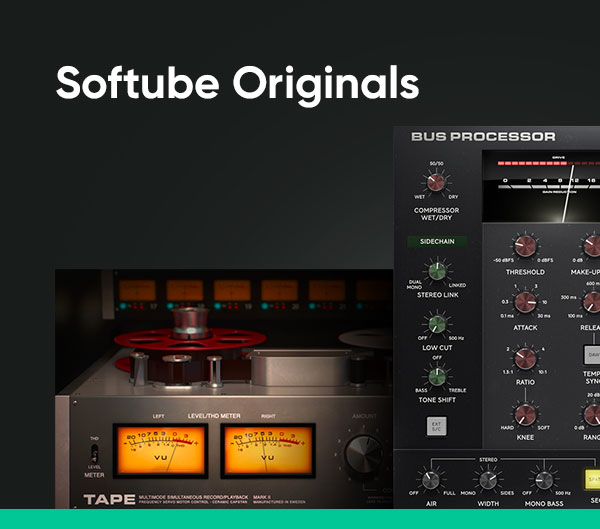The image size is (600, 529).
Task: Click the Attack knob
Action: click(x=525, y=302)
